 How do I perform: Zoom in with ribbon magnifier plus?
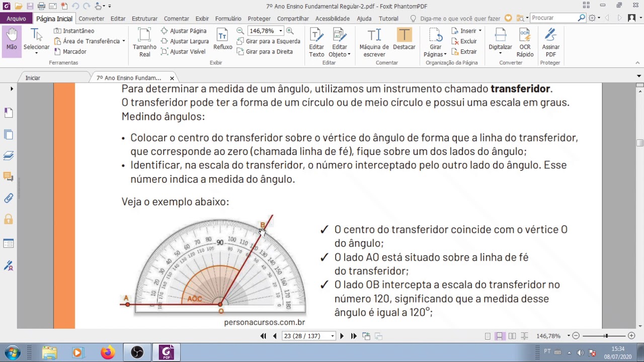(290, 31)
